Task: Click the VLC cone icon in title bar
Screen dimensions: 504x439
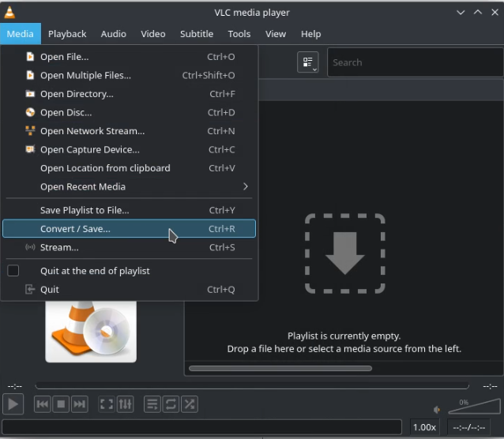Action: (9, 12)
